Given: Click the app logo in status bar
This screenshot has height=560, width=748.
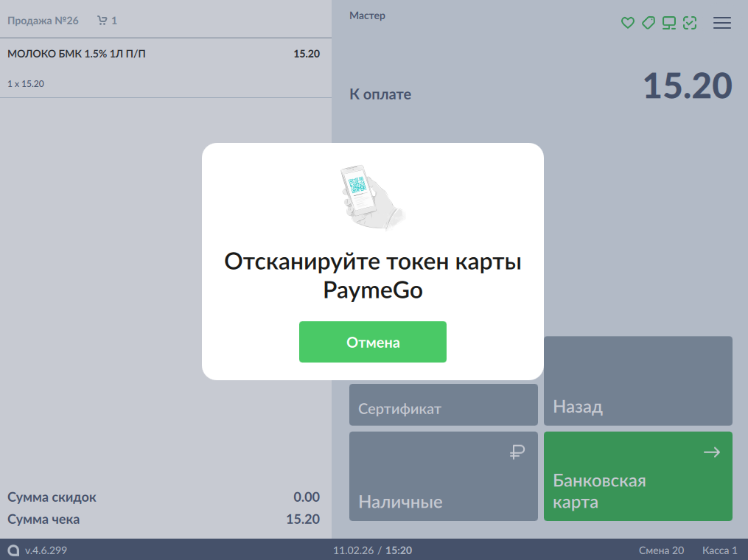Looking at the screenshot, I should pos(14,550).
